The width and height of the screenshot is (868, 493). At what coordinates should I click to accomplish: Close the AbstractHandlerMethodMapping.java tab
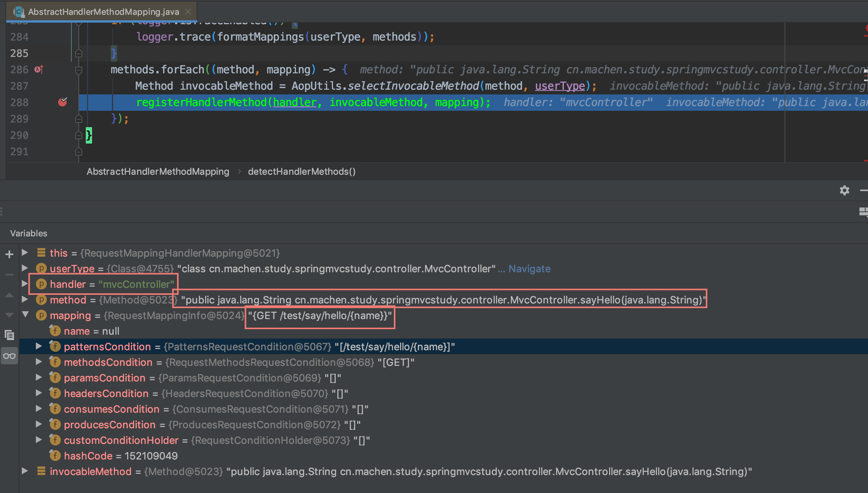coord(188,12)
